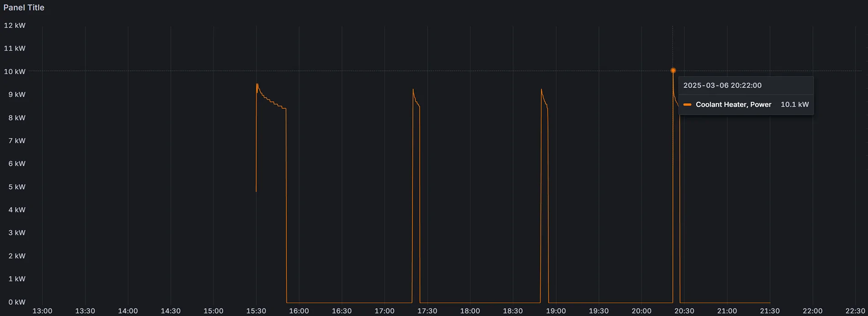
Task: Click the 13:00 x-axis time label
Action: 42,311
